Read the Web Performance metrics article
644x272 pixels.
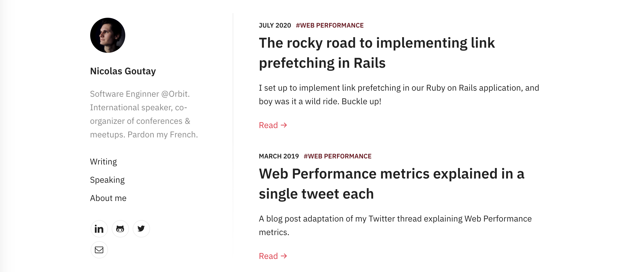click(x=273, y=256)
